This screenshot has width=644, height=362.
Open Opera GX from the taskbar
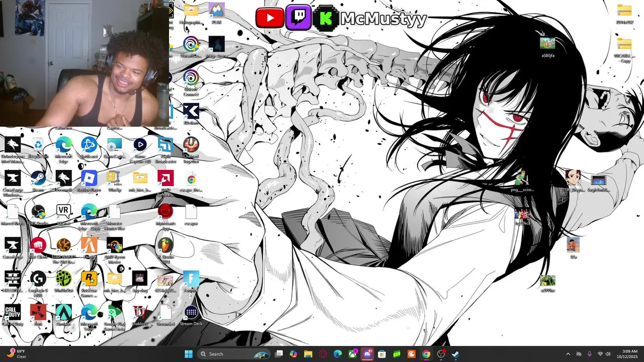point(323,354)
